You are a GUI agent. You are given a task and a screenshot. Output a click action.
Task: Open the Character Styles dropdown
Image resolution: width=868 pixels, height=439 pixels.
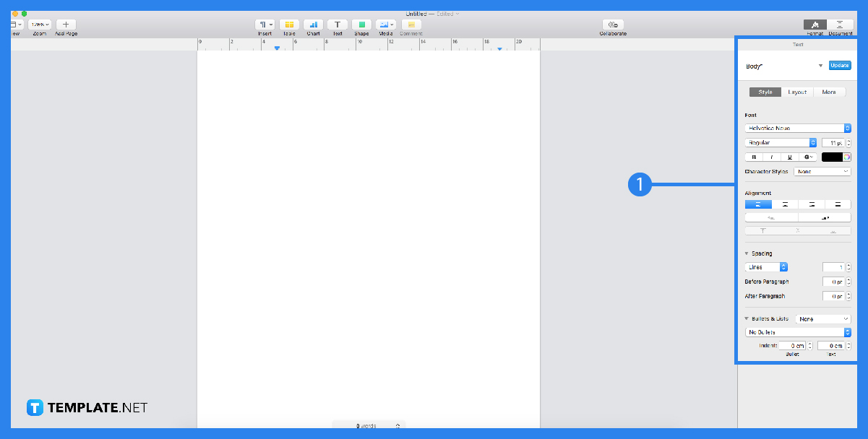(x=822, y=171)
